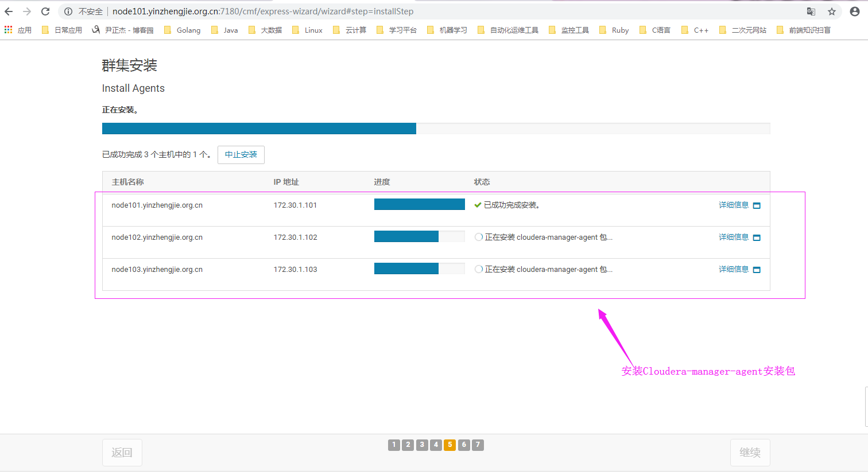Viewport: 868px width, 475px height.
Task: Reload the page with the refresh icon
Action: (x=45, y=11)
